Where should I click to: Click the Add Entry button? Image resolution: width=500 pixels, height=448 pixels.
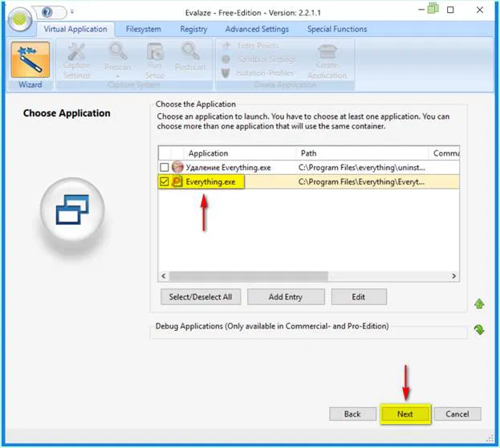286,297
